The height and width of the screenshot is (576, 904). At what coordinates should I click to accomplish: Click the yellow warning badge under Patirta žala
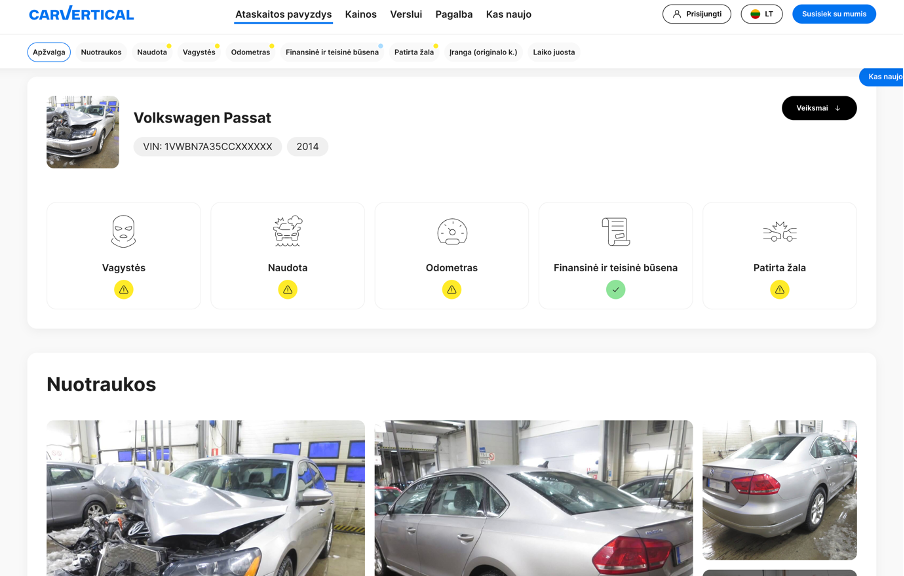tap(779, 289)
